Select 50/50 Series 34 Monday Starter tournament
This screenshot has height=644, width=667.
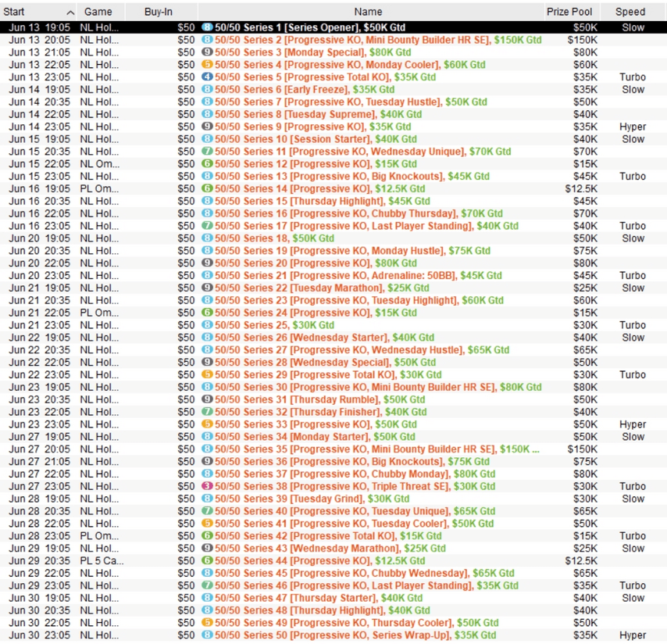[333, 436]
